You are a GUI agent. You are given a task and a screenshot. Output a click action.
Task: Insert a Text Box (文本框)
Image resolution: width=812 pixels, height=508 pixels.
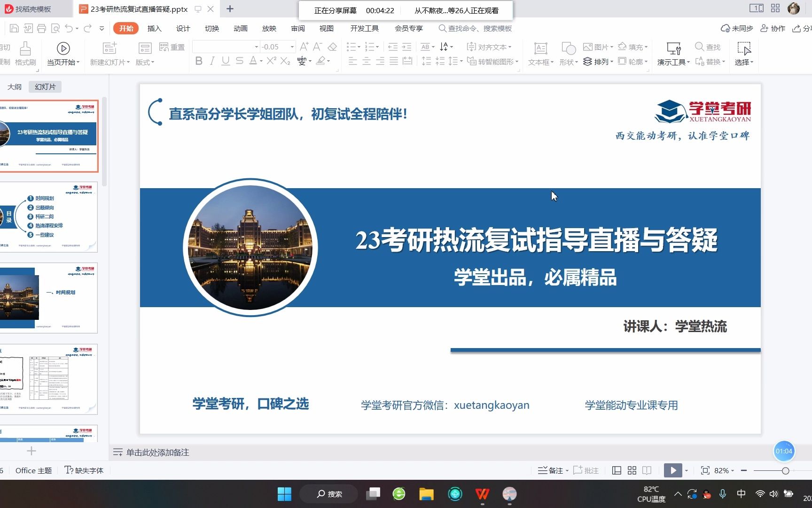[x=541, y=54]
